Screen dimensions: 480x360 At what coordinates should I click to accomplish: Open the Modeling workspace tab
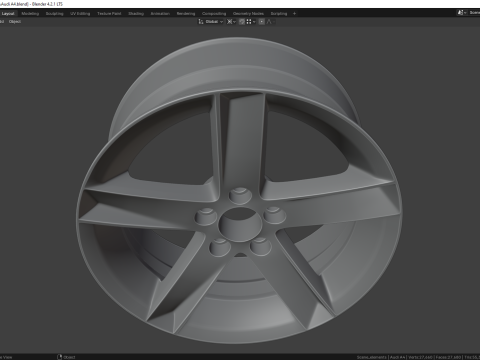[x=30, y=14]
